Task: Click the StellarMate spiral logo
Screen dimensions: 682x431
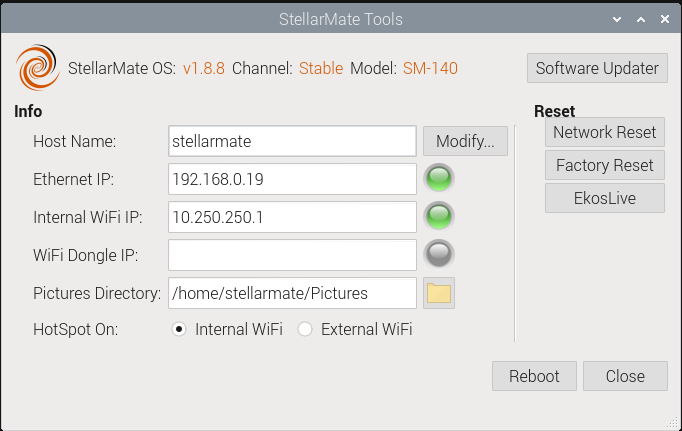Action: pos(37,67)
